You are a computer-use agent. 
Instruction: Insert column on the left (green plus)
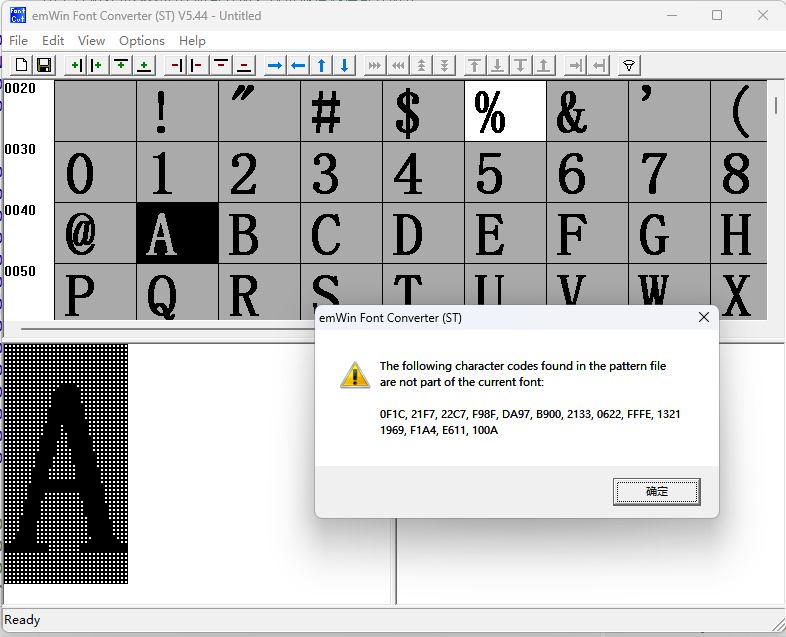coord(98,65)
